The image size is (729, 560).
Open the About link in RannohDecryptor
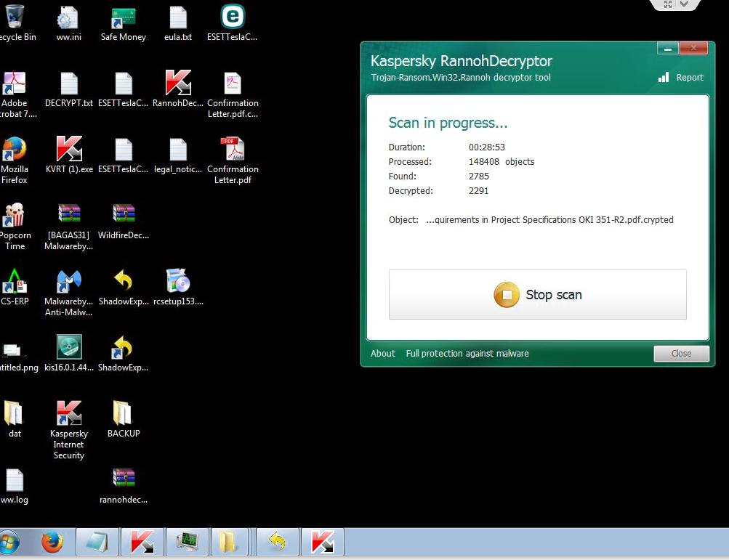[382, 353]
